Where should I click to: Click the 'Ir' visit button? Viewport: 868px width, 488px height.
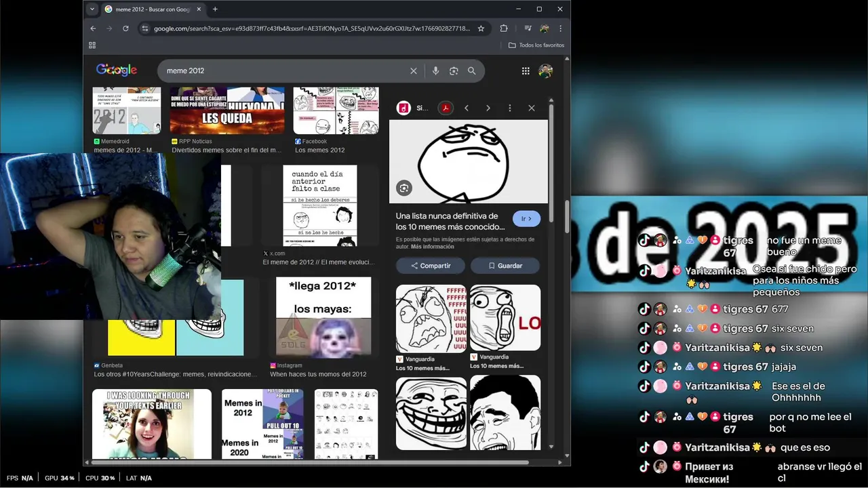pyautogui.click(x=526, y=219)
